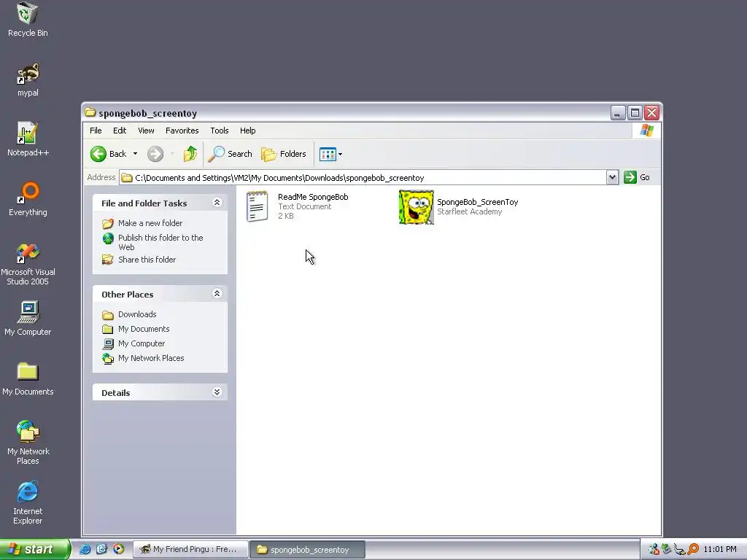Go to My Computer in Other Places

[142, 343]
